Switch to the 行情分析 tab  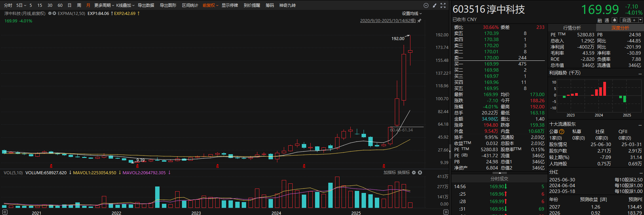(x=572, y=28)
